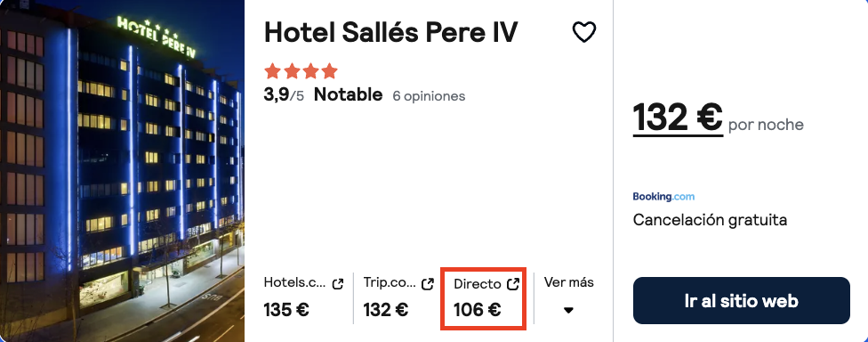The height and width of the screenshot is (342, 868).
Task: Save hotel with the heart icon
Action: pos(584,33)
